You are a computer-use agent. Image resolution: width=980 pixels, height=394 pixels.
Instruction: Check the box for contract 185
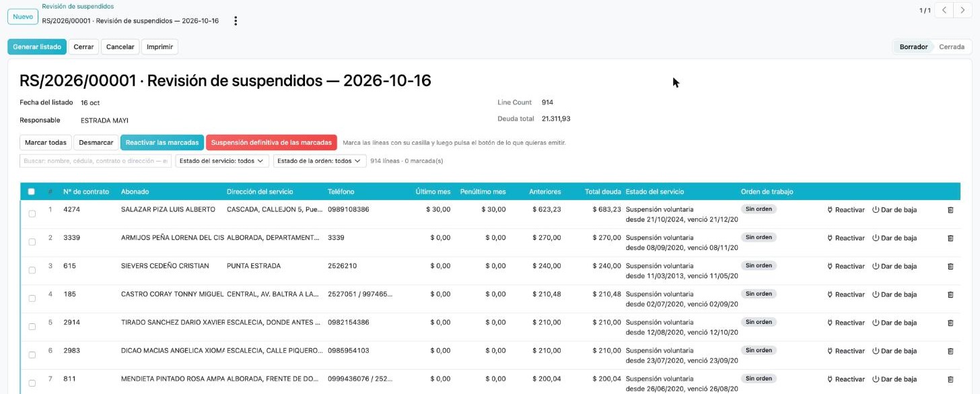pyautogui.click(x=32, y=299)
